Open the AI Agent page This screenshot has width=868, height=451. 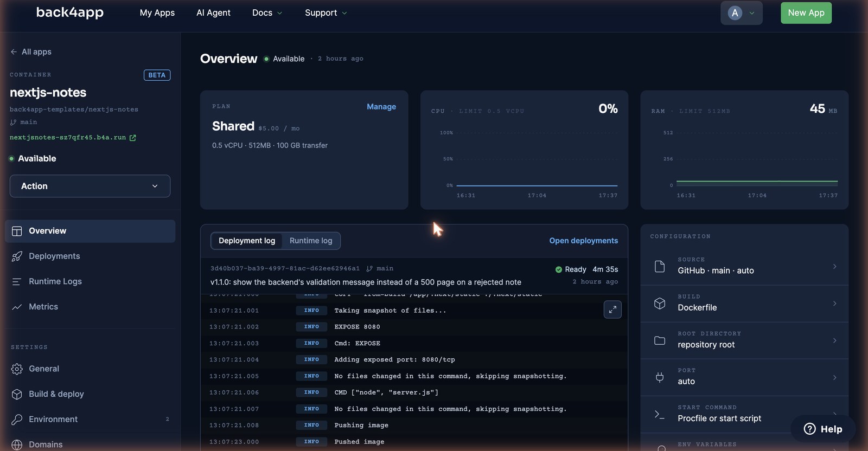point(213,13)
